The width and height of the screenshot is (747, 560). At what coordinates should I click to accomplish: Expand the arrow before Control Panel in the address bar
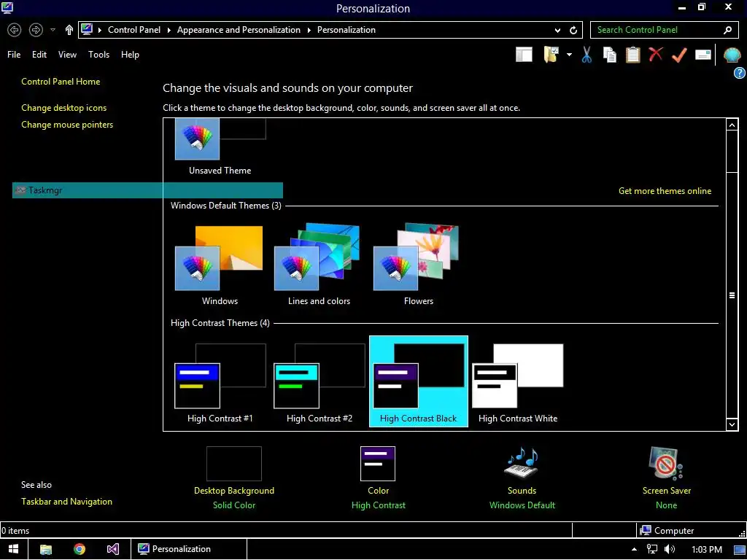pyautogui.click(x=99, y=30)
